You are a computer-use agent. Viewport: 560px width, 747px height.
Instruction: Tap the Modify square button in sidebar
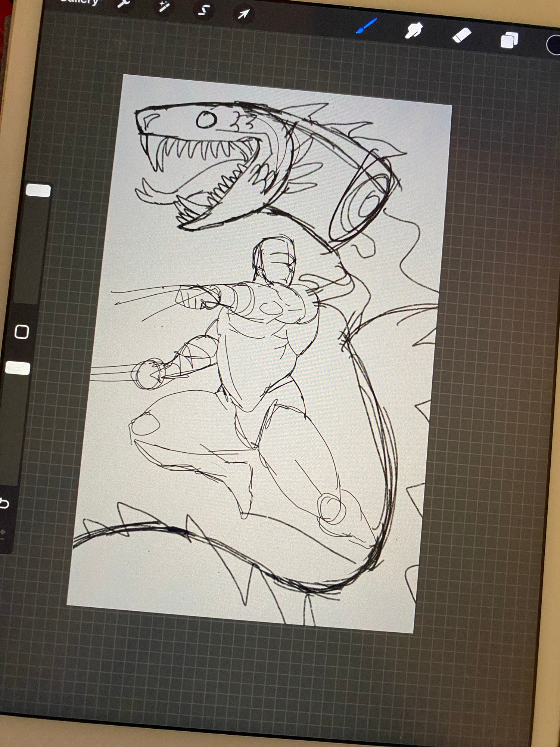tap(22, 332)
